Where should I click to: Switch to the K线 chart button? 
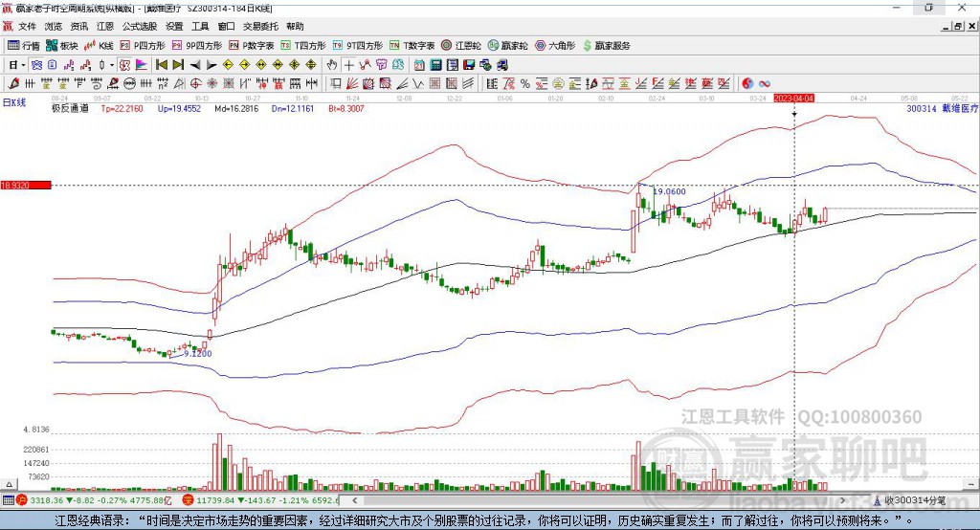pos(99,46)
